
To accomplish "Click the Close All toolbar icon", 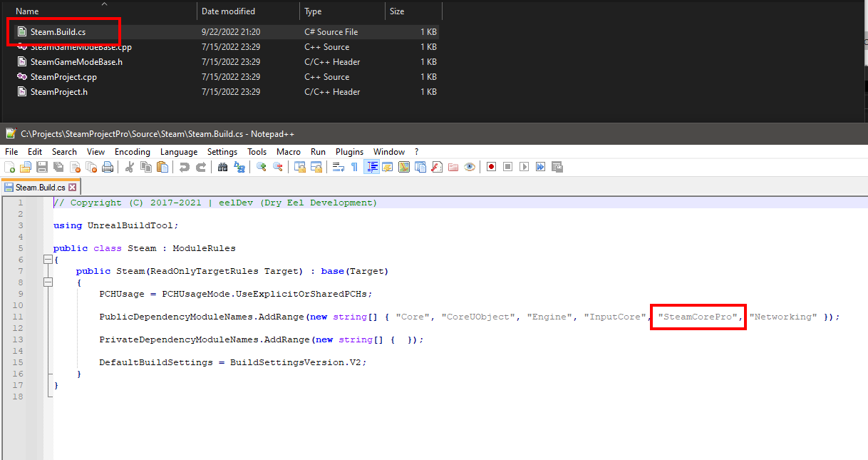I will [x=91, y=167].
